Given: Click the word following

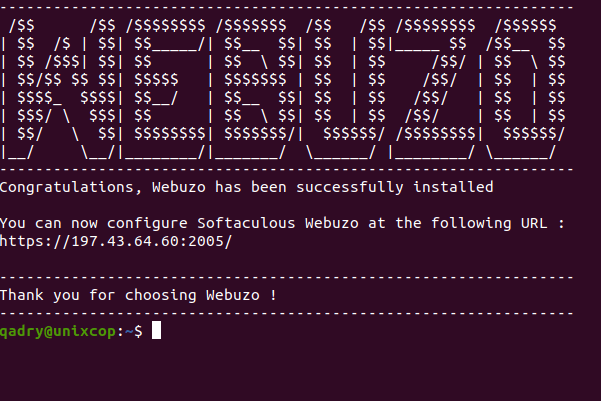Looking at the screenshot, I should [x=471, y=224].
